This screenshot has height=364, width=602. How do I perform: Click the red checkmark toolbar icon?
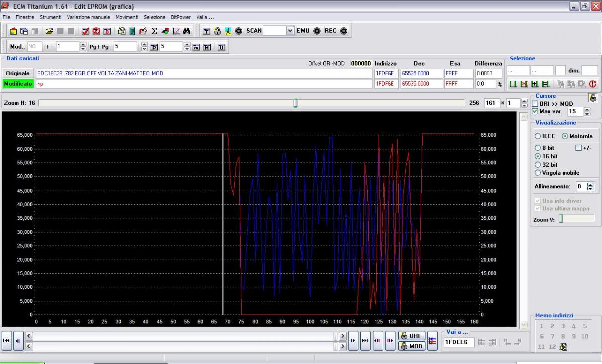tap(85, 31)
